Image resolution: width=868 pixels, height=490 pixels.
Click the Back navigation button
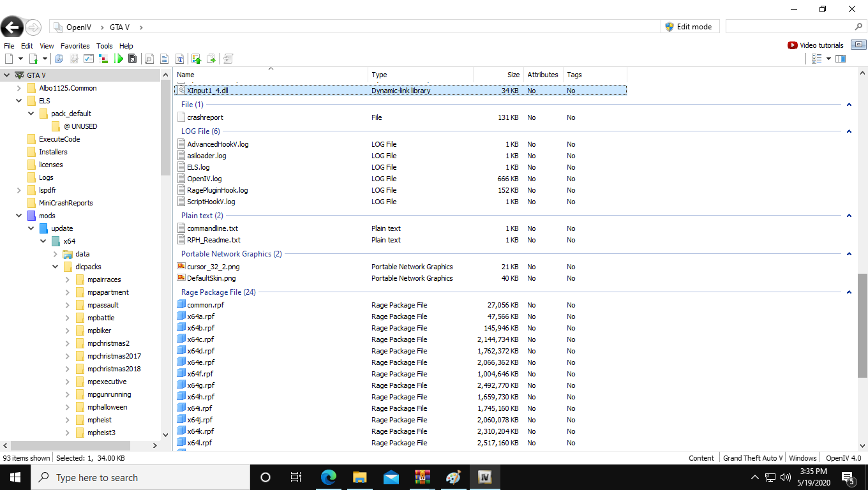(x=11, y=27)
